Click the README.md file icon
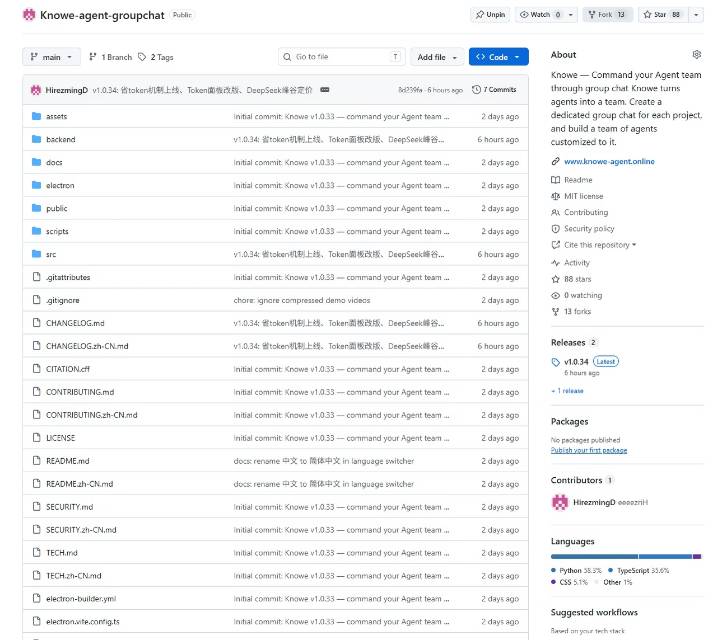Image resolution: width=727 pixels, height=640 pixels. coord(37,461)
